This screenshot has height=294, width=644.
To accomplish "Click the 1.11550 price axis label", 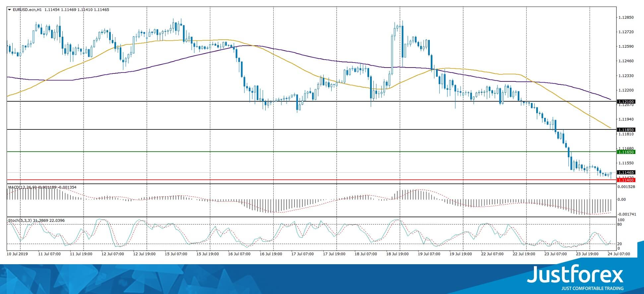I will pyautogui.click(x=626, y=163).
